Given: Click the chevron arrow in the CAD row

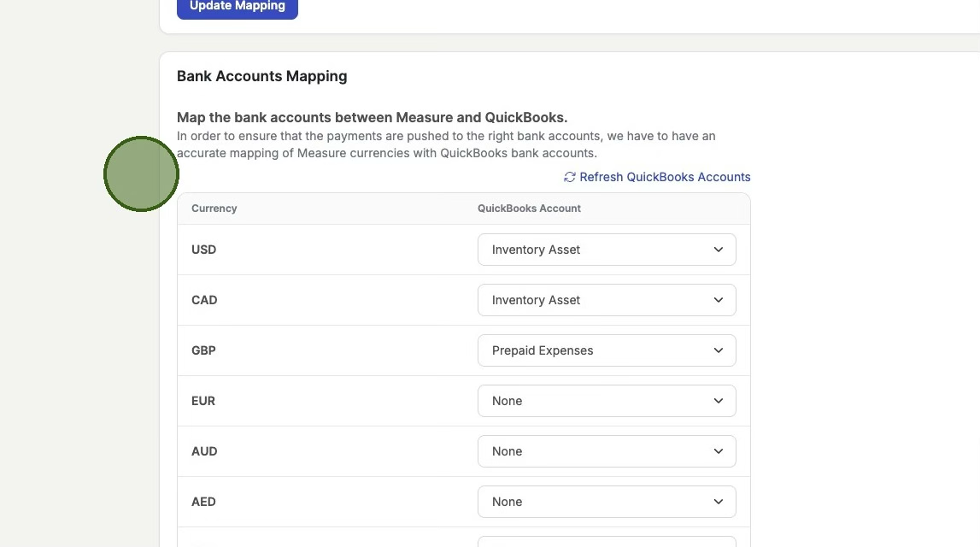Looking at the screenshot, I should 718,300.
